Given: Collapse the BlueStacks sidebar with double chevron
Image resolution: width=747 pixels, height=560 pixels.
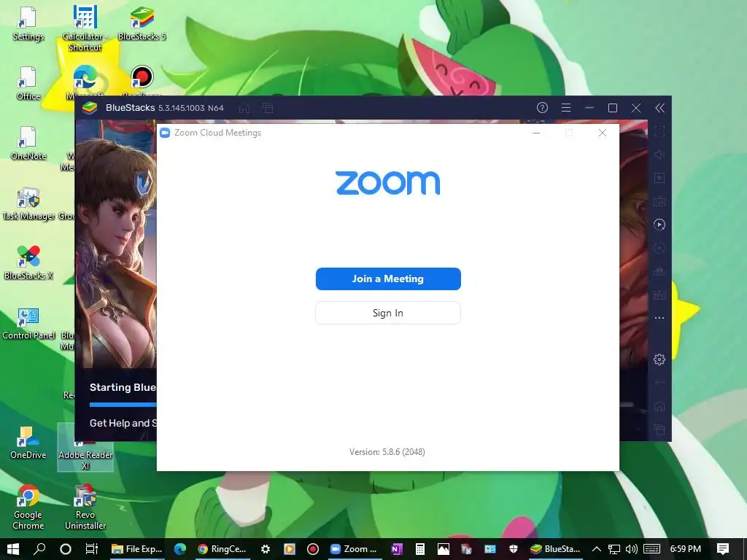Looking at the screenshot, I should click(659, 108).
